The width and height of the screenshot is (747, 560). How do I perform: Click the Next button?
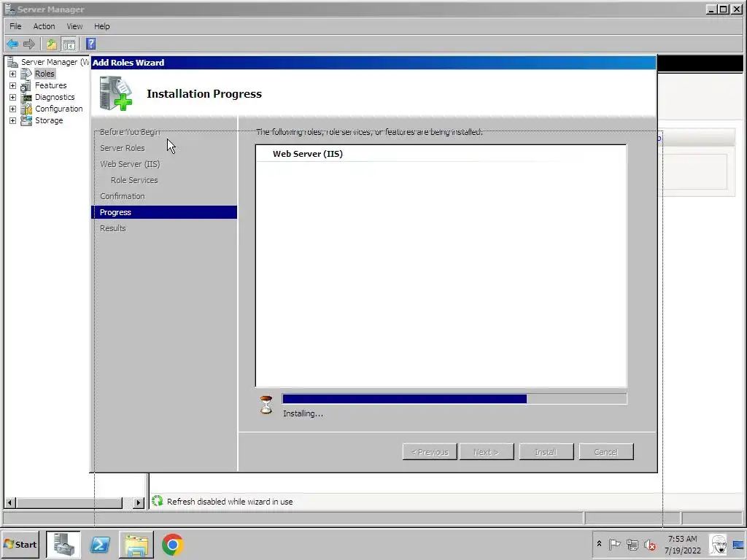487,452
